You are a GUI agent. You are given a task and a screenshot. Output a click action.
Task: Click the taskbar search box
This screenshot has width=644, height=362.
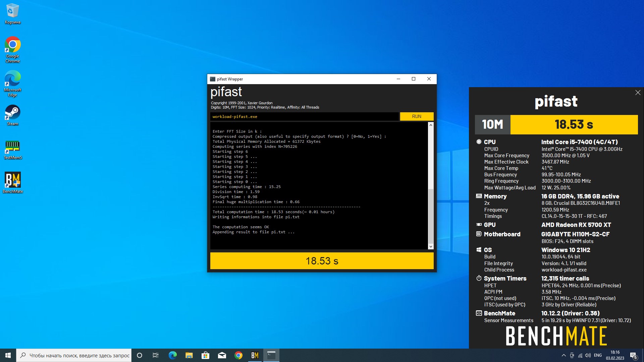coord(74,355)
